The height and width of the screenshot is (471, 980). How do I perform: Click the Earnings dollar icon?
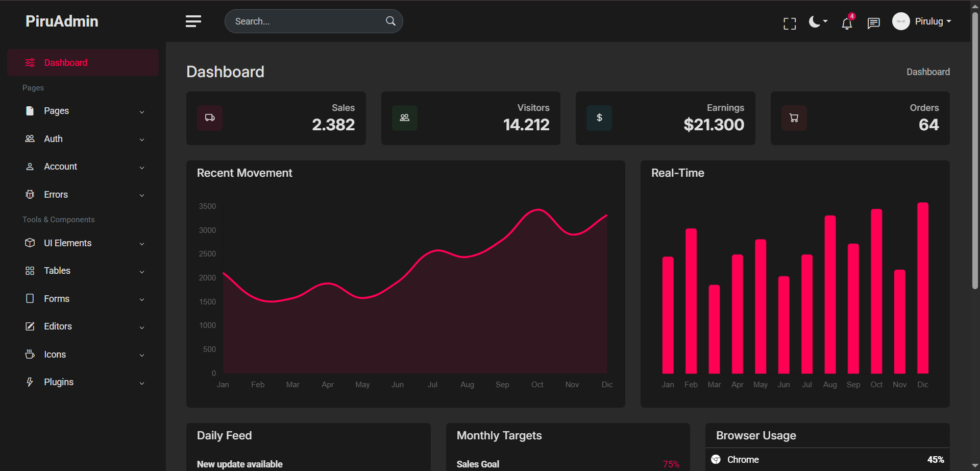click(599, 118)
